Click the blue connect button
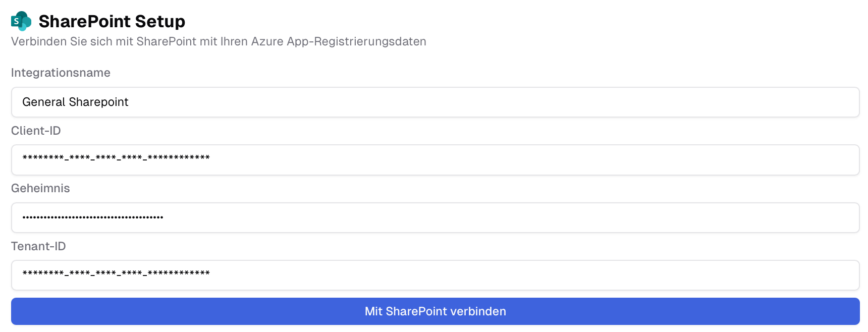 tap(435, 311)
